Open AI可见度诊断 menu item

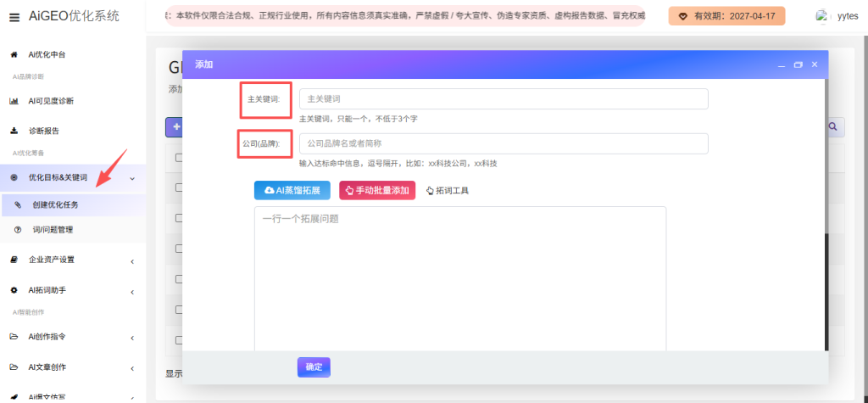point(51,101)
